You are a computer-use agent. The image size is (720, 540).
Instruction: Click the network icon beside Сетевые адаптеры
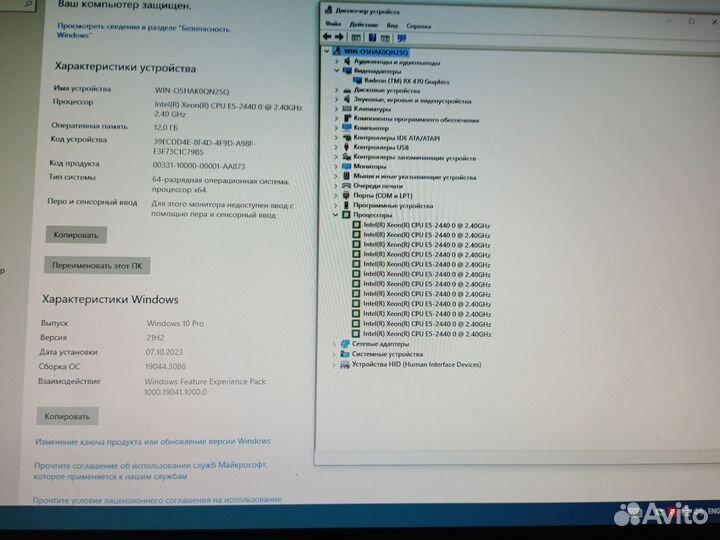(x=345, y=343)
